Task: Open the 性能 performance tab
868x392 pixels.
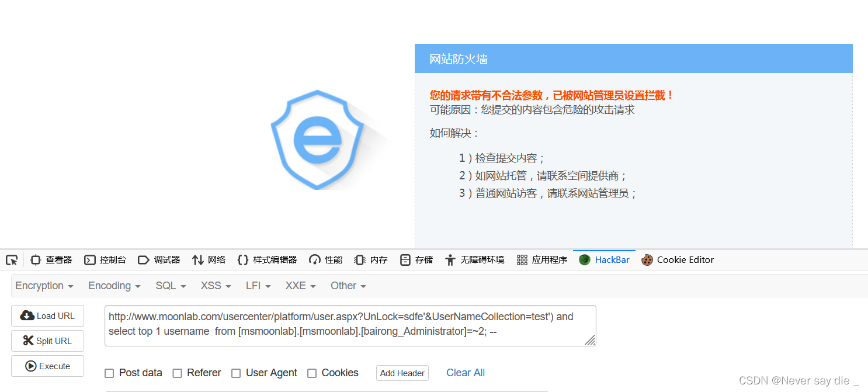Action: coord(326,260)
